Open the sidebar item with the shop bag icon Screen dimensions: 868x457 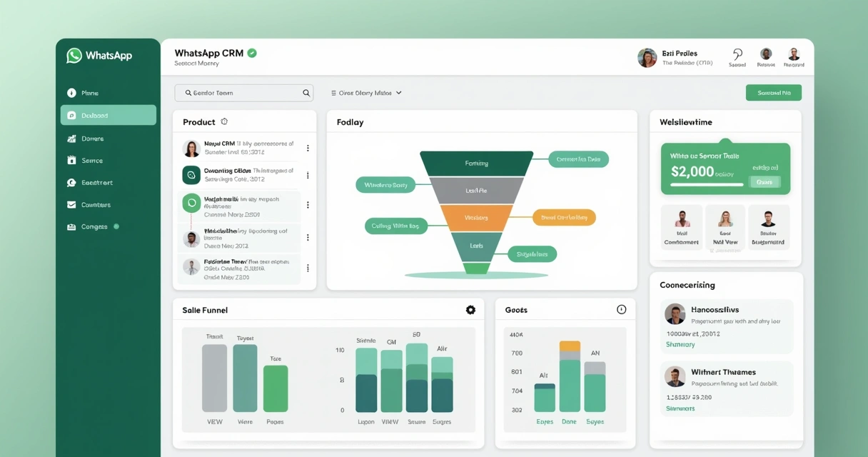[108, 161]
